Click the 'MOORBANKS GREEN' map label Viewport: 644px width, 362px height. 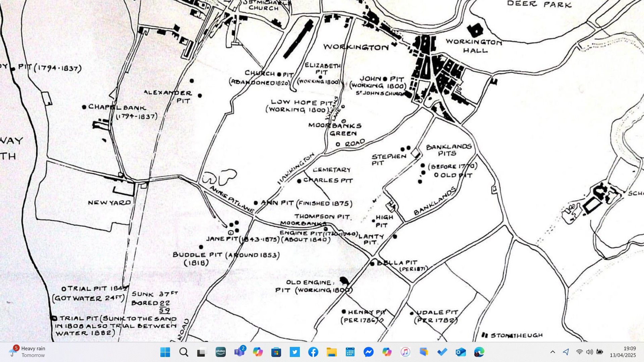click(335, 129)
